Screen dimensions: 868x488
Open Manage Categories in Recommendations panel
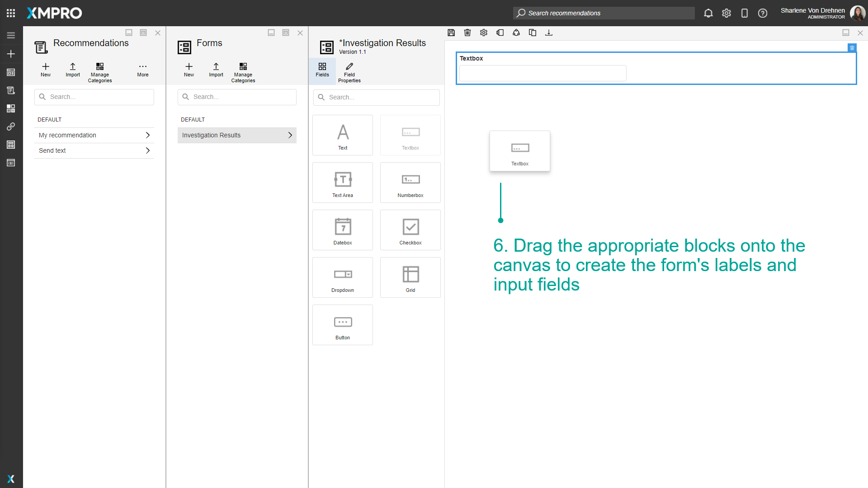point(99,71)
